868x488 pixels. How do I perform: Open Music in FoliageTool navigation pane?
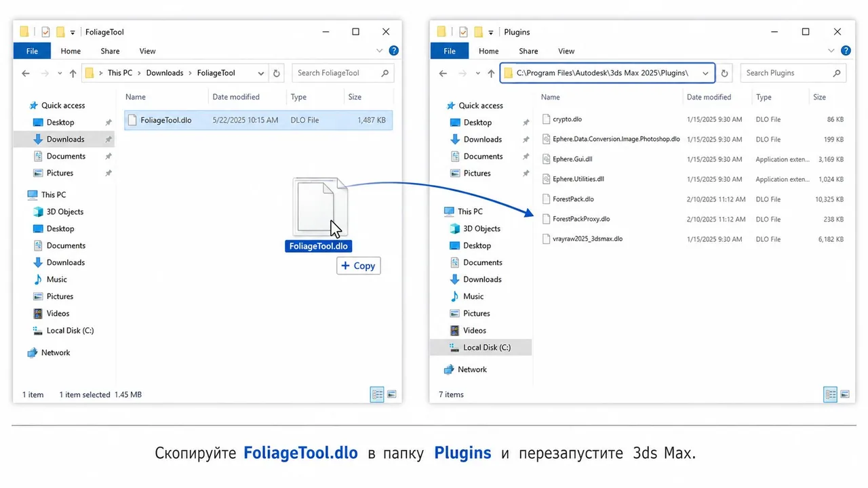pos(57,279)
